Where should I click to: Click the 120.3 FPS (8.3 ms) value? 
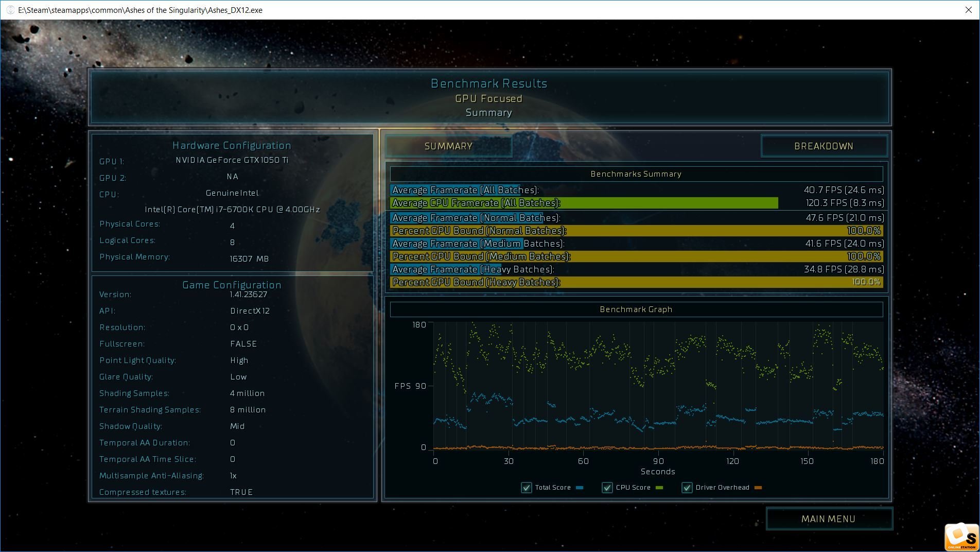845,203
